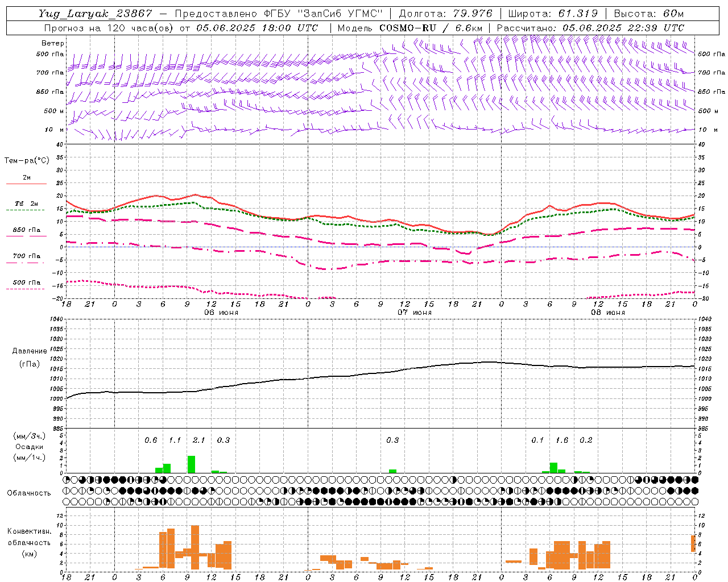Click the 07 июня date label
This screenshot has width=728, height=582.
414,313
